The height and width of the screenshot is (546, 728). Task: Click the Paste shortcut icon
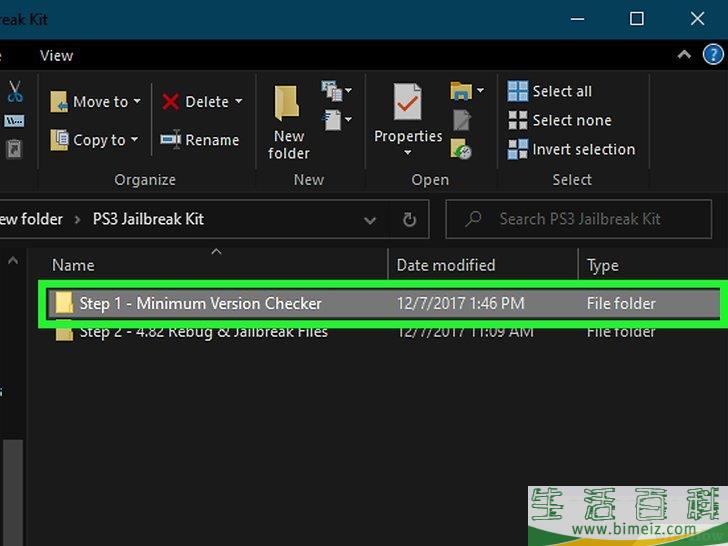[14, 149]
